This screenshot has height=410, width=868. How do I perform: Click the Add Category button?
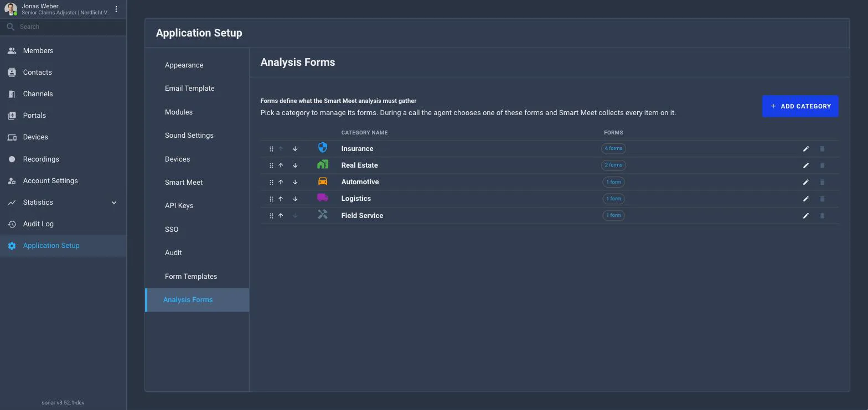coord(800,106)
